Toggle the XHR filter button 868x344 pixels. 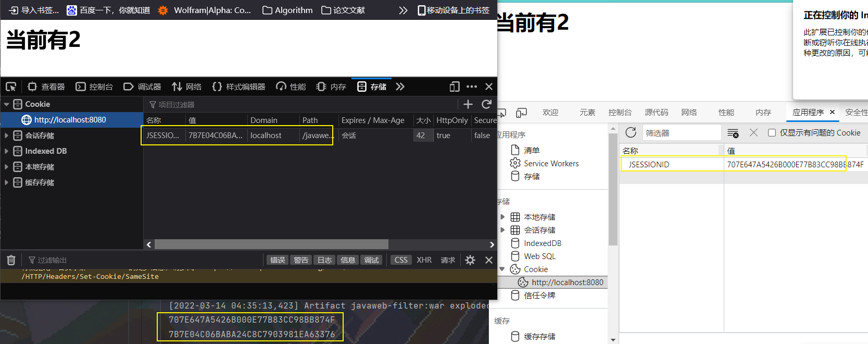point(424,260)
